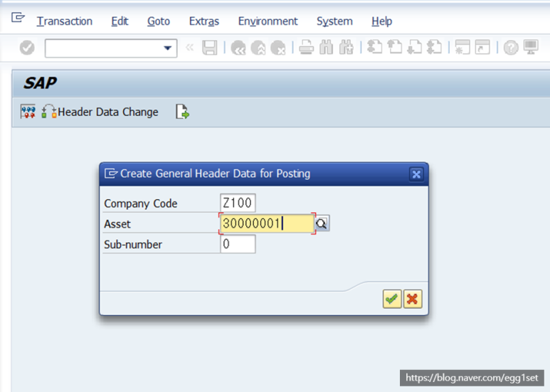Click the Save diskette icon
Viewport: 550px width, 392px height.
pos(209,48)
